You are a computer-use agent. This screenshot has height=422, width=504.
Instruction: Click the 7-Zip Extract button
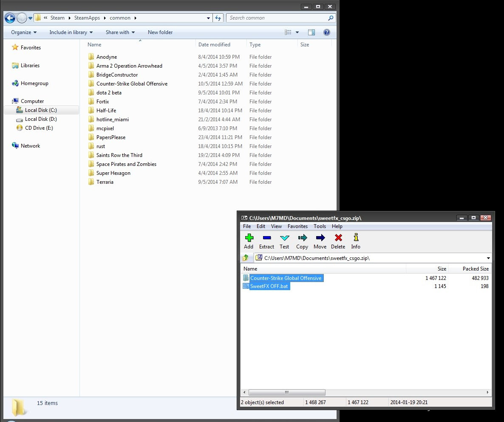(266, 242)
